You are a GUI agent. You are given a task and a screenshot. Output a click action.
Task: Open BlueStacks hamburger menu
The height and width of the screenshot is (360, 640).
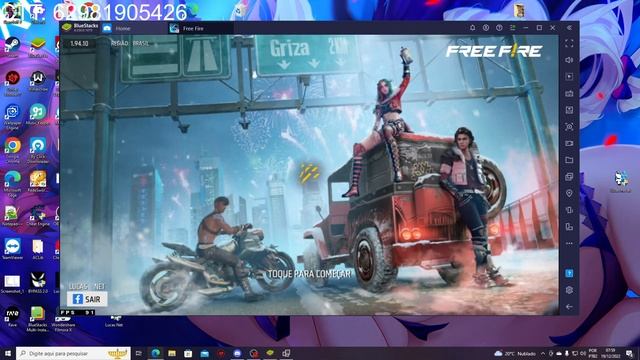[x=513, y=28]
